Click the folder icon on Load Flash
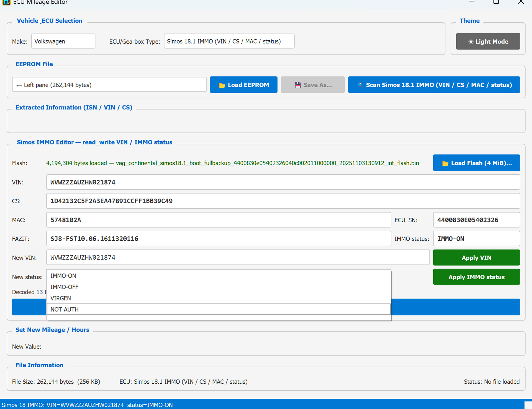The image size is (532, 409). click(445, 163)
